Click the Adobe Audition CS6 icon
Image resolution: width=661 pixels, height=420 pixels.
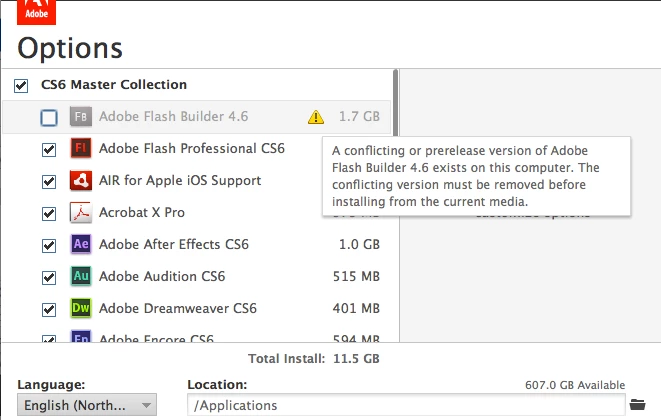[81, 276]
